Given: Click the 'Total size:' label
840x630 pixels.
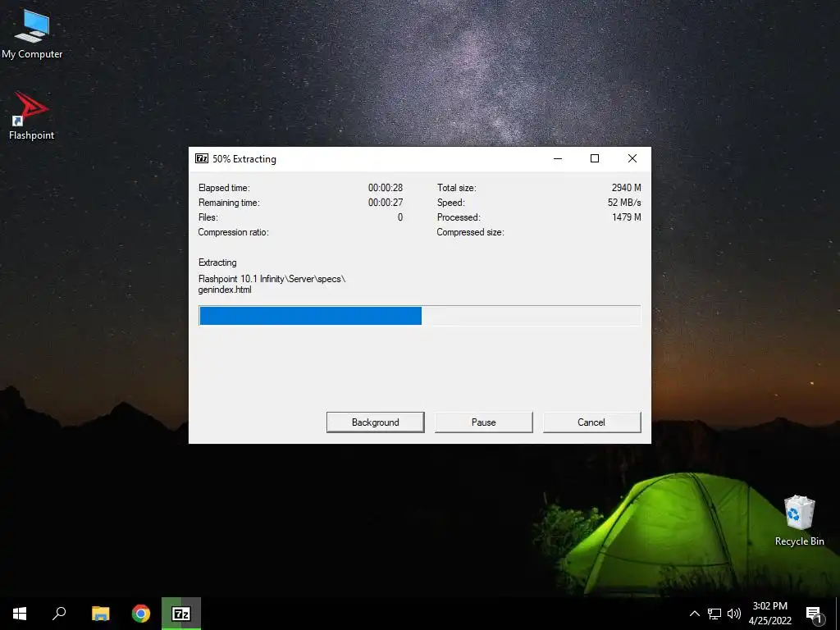Looking at the screenshot, I should pos(456,188).
